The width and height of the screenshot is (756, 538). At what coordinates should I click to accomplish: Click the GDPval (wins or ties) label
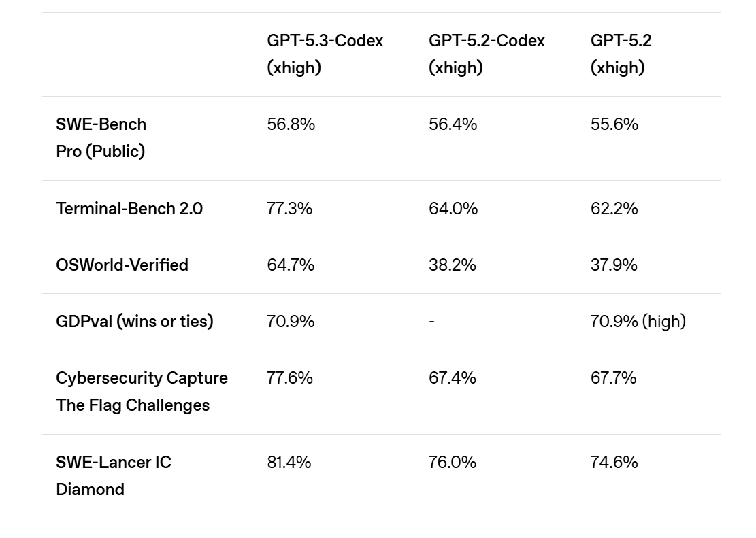click(x=135, y=322)
